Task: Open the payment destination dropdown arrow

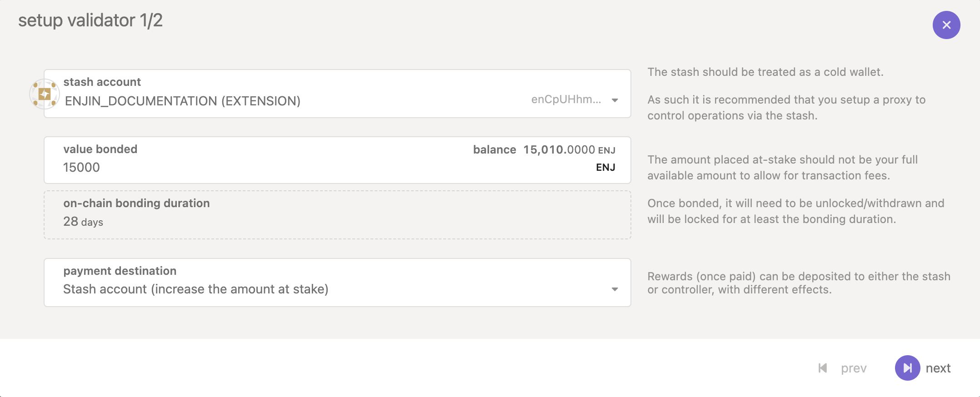Action: coord(615,289)
